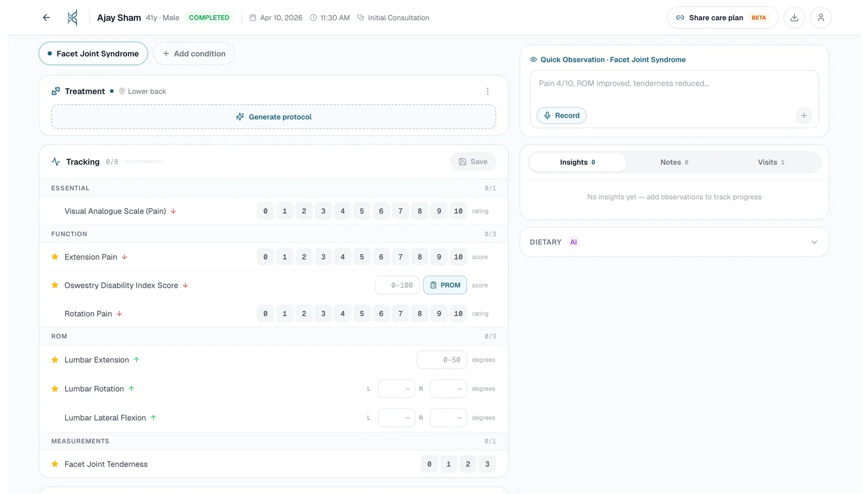This screenshot has height=494, width=868.
Task: Open the user profile icon
Action: coord(821,18)
